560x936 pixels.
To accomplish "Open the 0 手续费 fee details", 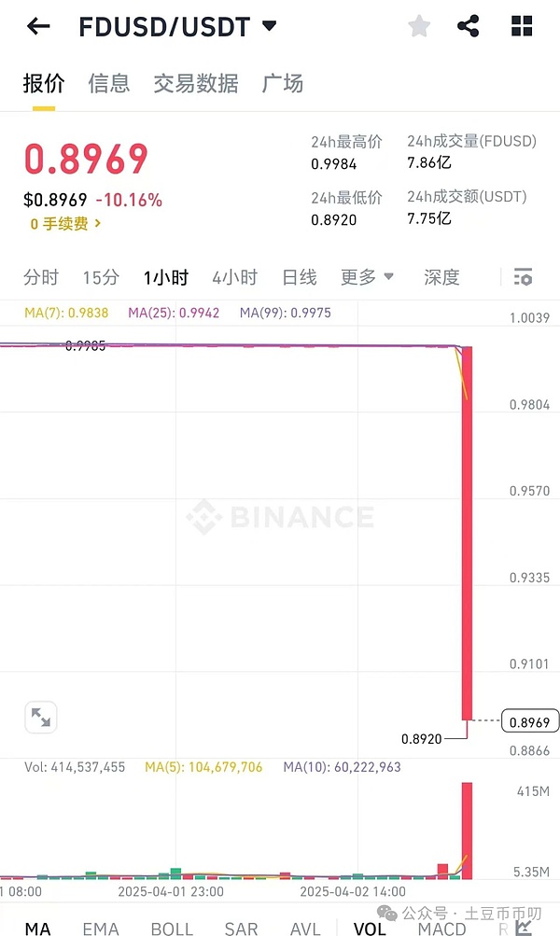I will click(65, 224).
